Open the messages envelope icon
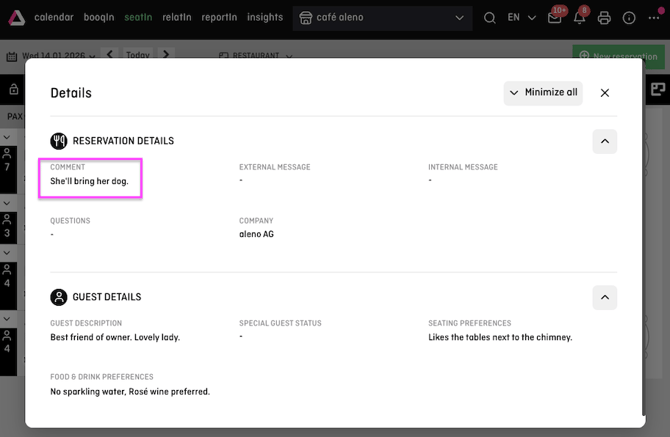The height and width of the screenshot is (437, 670). pos(554,18)
